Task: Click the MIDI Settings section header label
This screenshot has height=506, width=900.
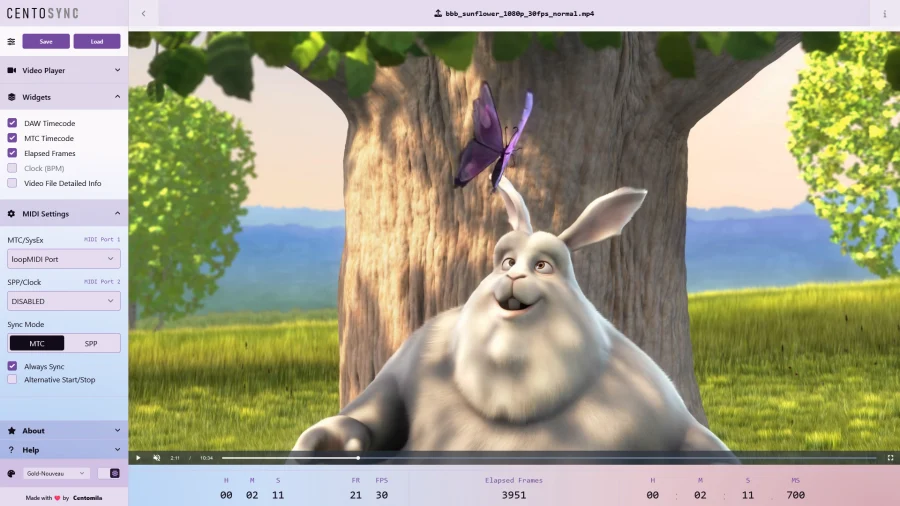Action: click(x=45, y=213)
